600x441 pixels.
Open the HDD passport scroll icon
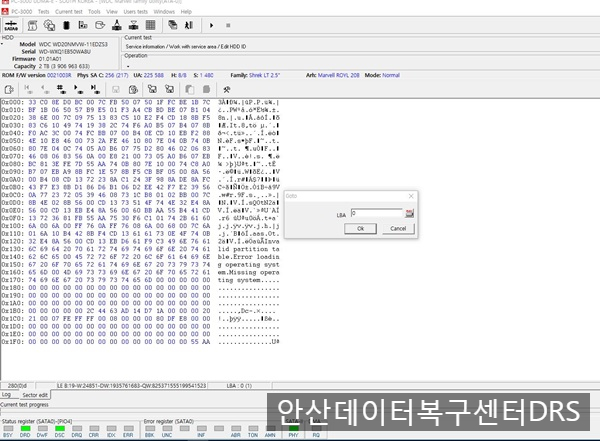[x=33, y=25]
